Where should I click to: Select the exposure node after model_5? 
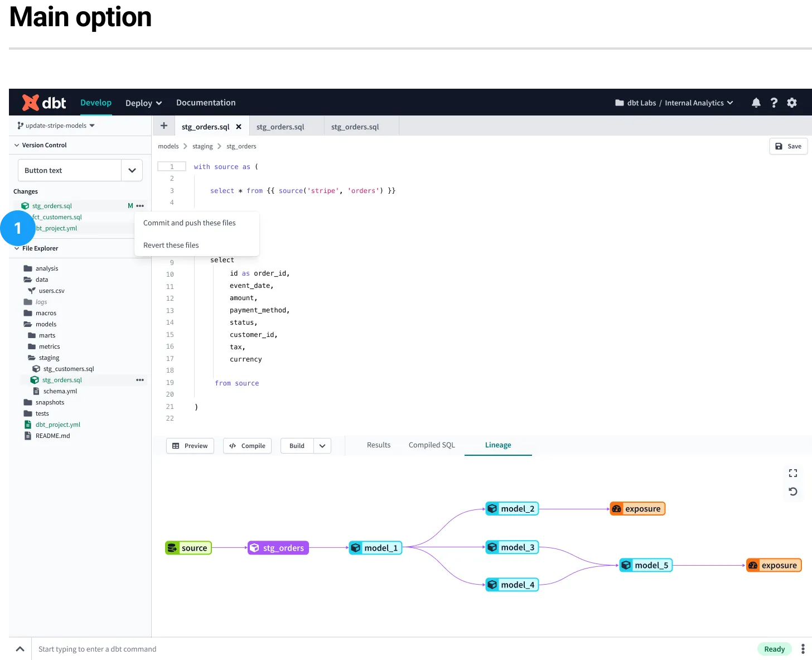pyautogui.click(x=774, y=565)
